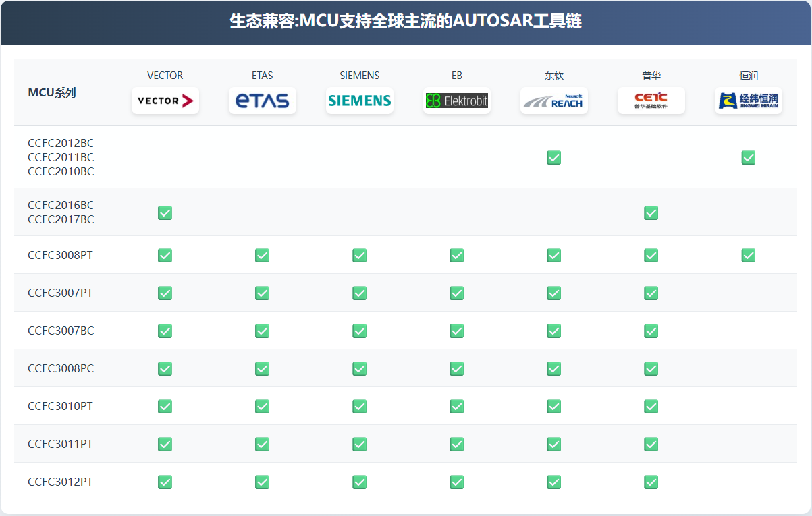812x516 pixels.
Task: Click the 东软 column header text
Action: click(x=554, y=76)
